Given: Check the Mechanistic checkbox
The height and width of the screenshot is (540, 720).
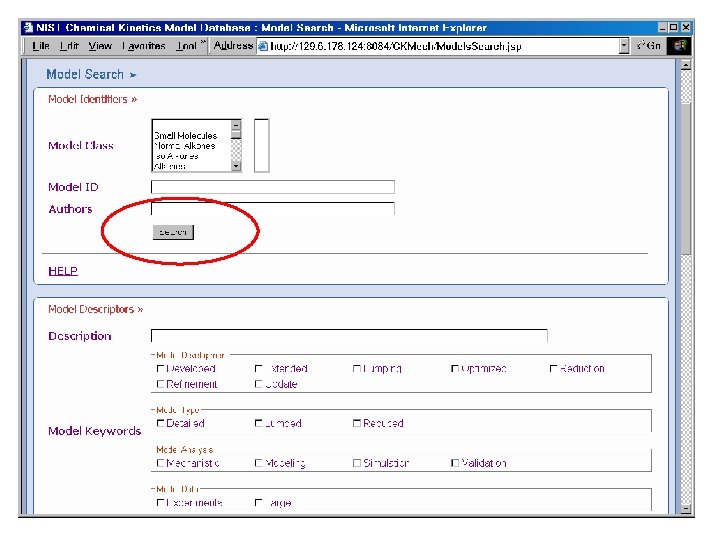Looking at the screenshot, I should tap(160, 463).
